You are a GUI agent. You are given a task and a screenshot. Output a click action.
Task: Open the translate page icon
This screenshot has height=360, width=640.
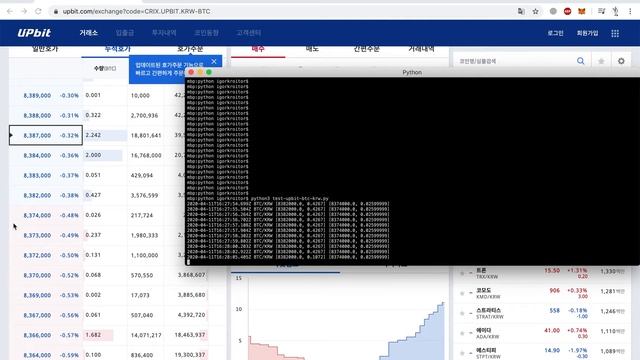(x=521, y=11)
